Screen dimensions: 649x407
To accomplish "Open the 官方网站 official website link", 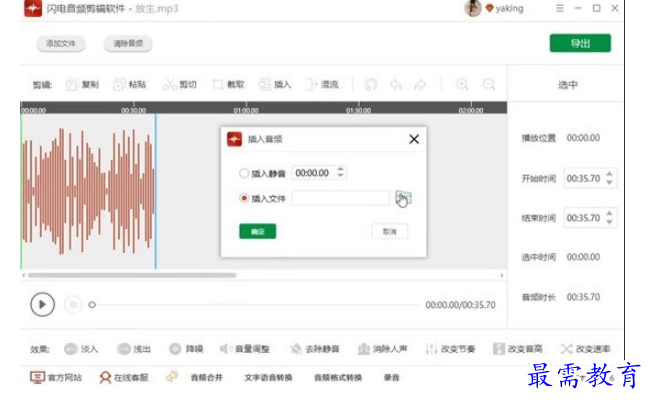I will [56, 377].
